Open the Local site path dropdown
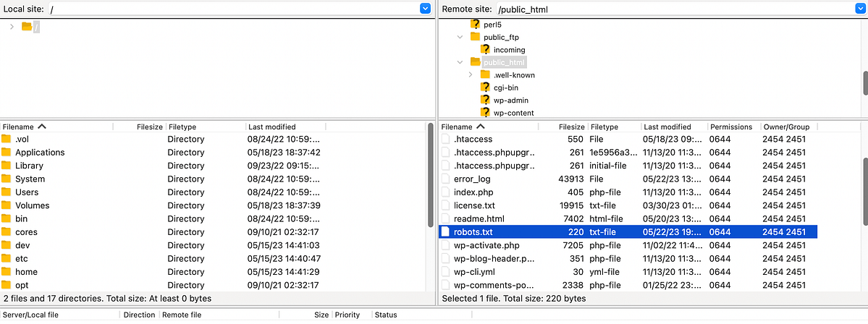The image size is (868, 324). tap(425, 9)
